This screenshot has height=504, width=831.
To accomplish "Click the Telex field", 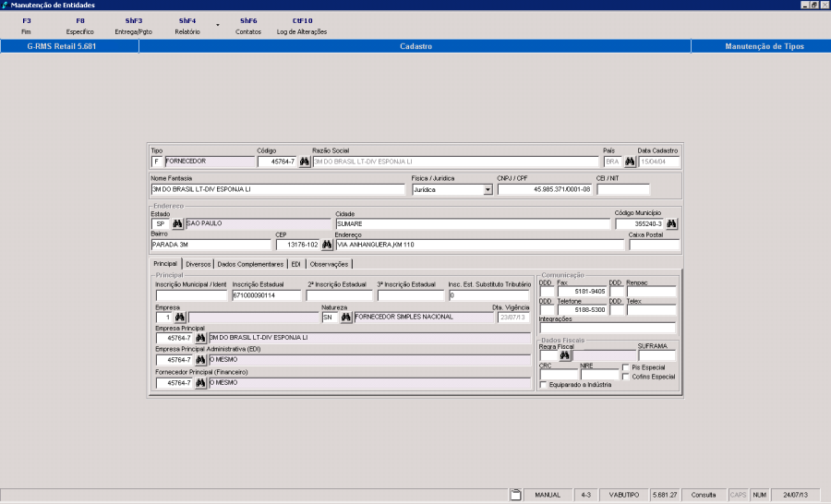I will tap(651, 309).
